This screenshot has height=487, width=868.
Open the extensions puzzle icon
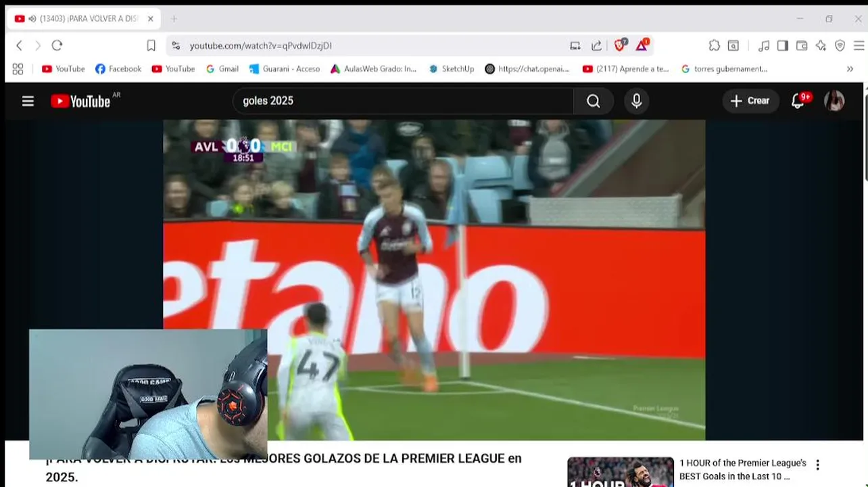[714, 45]
